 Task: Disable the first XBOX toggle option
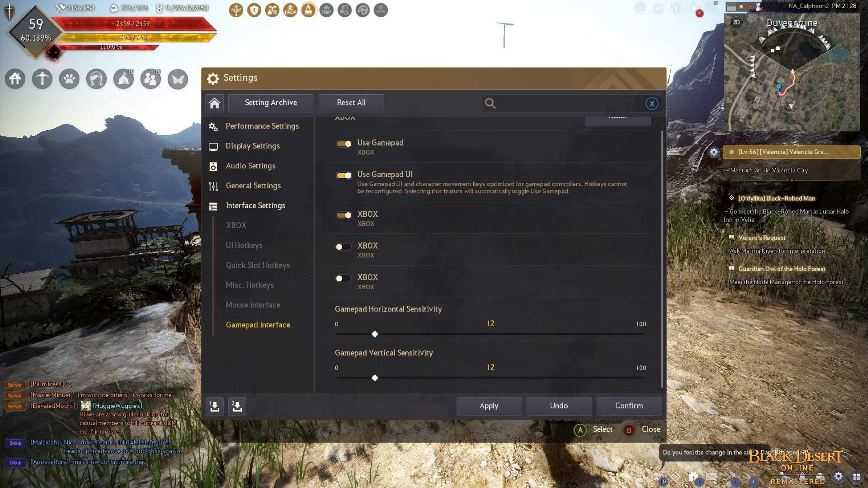coord(343,214)
